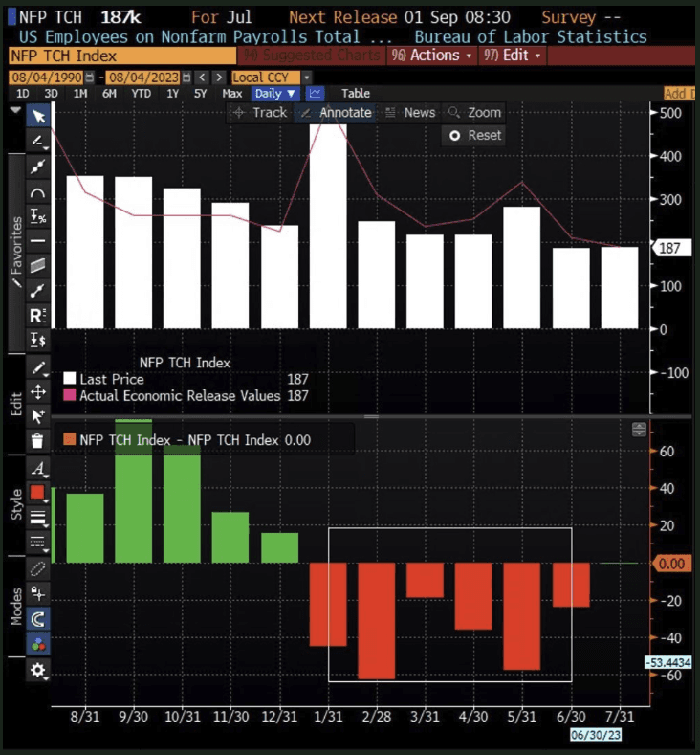Click the Reset button
This screenshot has height=755, width=700.
click(475, 135)
